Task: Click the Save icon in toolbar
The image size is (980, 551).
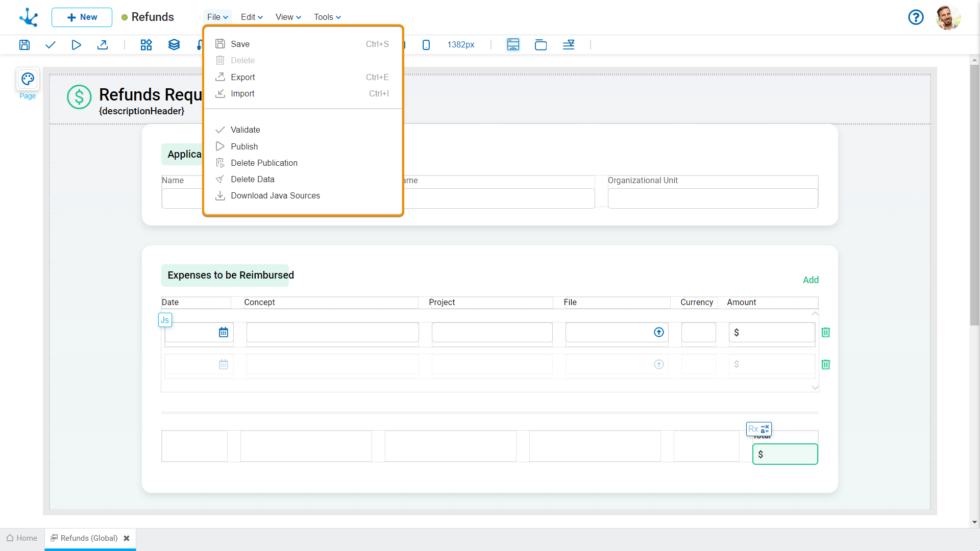Action: click(24, 44)
